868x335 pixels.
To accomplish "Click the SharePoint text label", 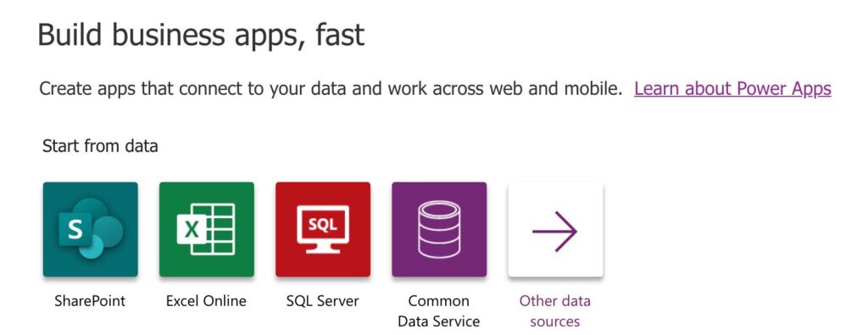I will pyautogui.click(x=90, y=301).
